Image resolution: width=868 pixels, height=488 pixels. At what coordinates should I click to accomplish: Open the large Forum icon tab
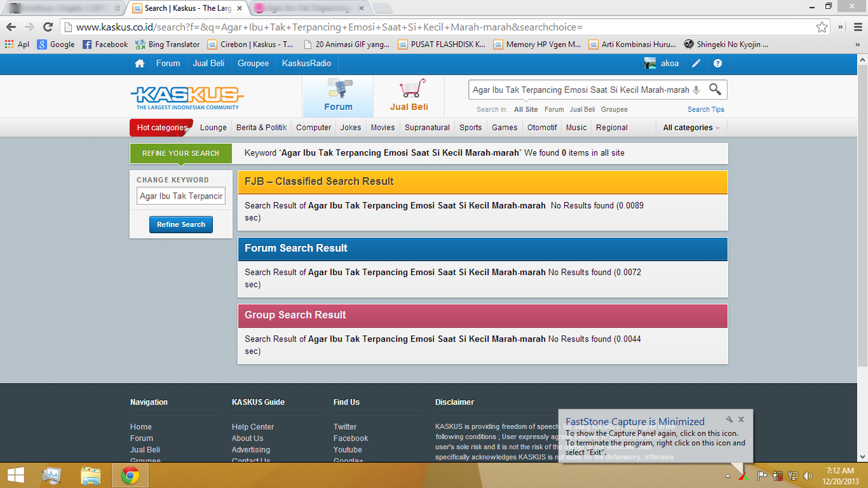(x=338, y=96)
